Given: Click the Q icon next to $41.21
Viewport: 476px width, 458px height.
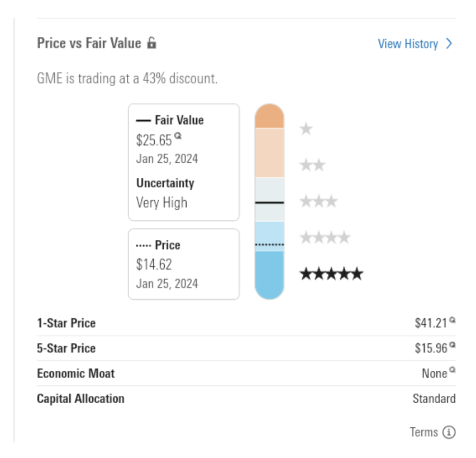Looking at the screenshot, I should [x=453, y=320].
